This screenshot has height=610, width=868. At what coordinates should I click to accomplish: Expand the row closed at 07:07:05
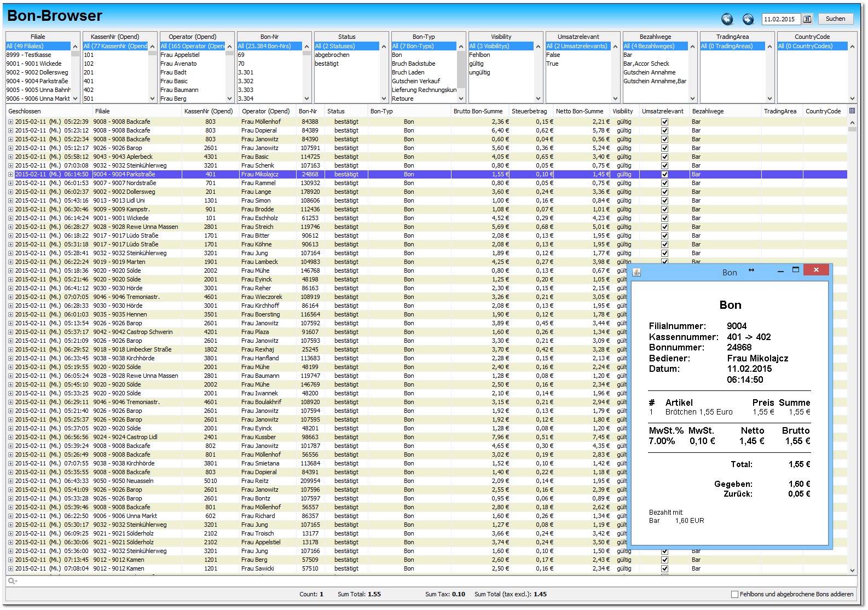pyautogui.click(x=10, y=297)
